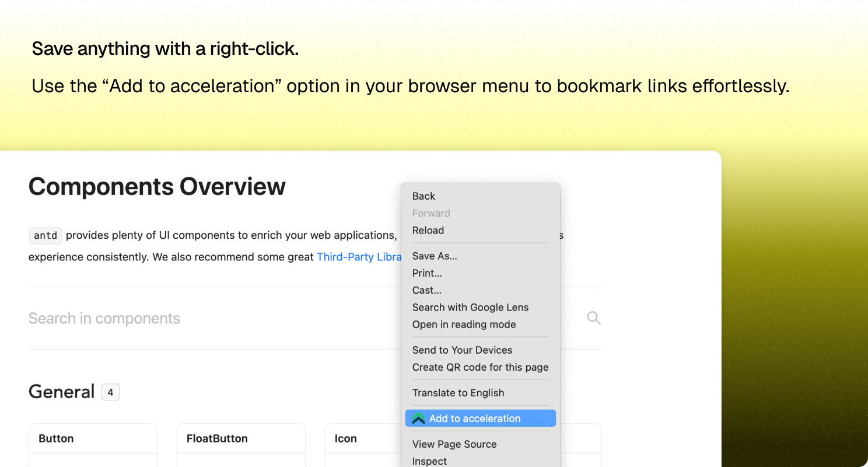Send this page to Your Devices
868x467 pixels.
click(462, 350)
